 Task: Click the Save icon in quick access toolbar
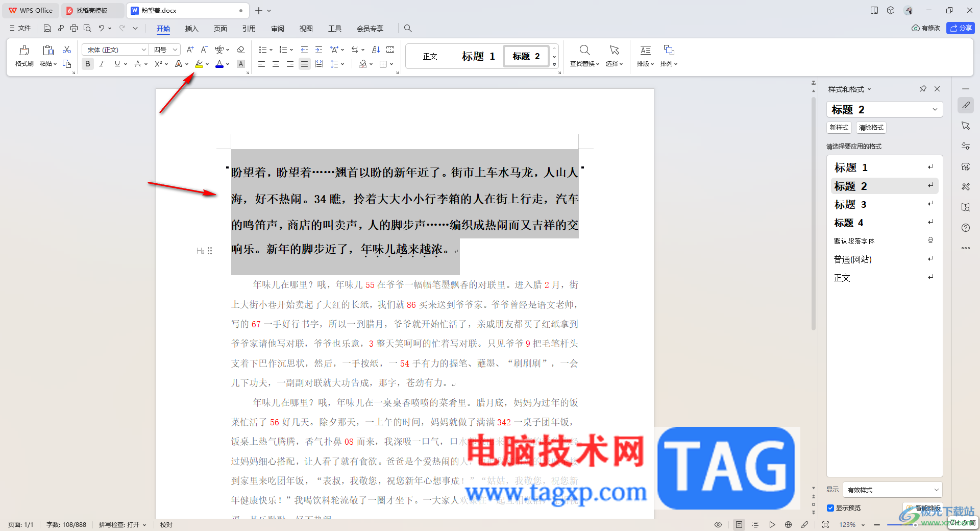tap(47, 29)
